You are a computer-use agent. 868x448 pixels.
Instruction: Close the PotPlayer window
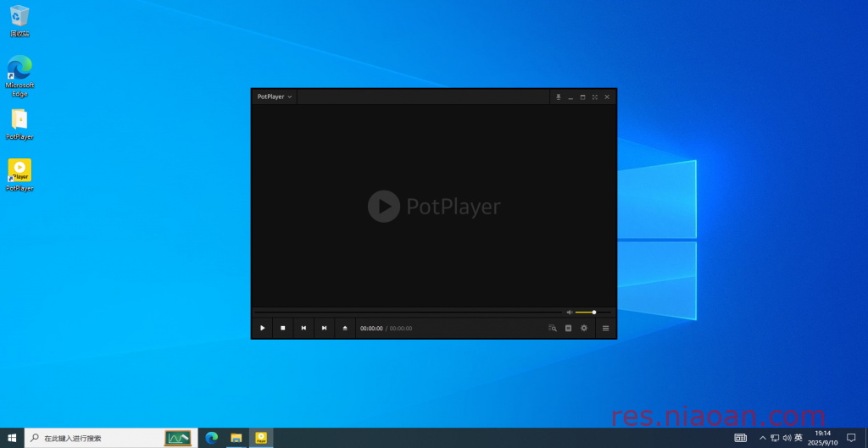pos(607,97)
